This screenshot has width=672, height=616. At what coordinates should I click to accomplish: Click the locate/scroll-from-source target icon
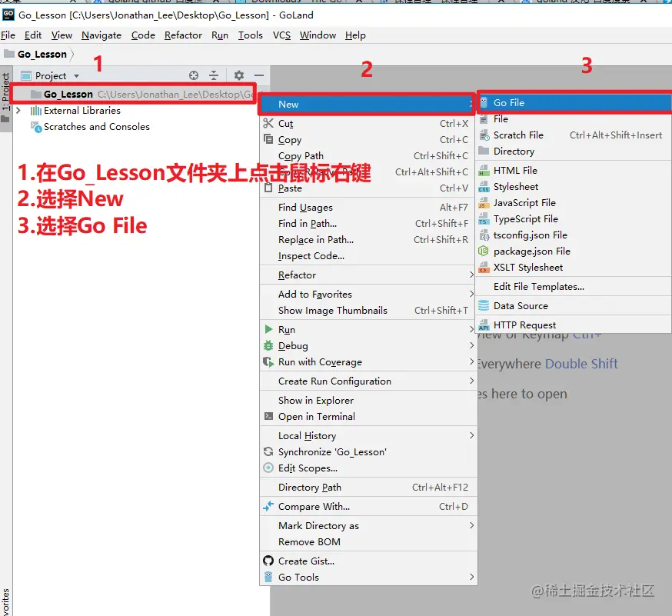[x=194, y=75]
